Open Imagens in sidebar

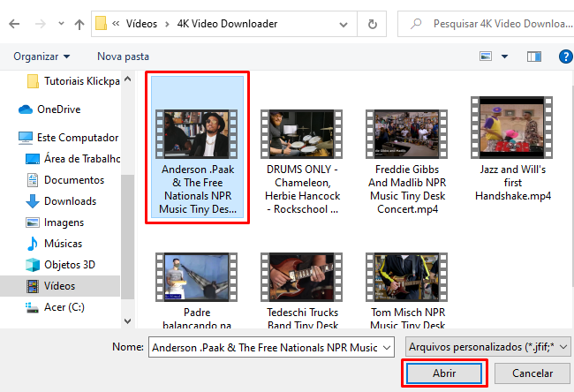click(x=55, y=222)
